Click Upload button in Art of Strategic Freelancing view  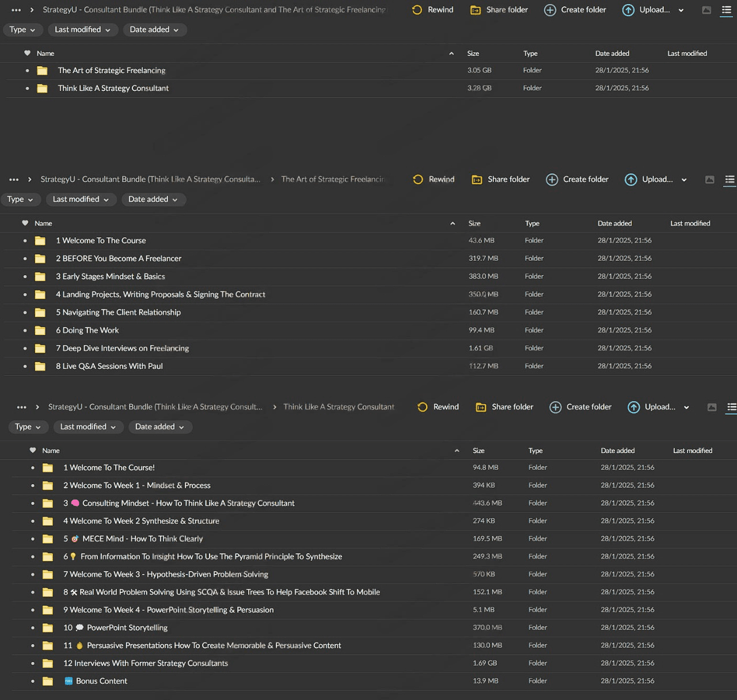pos(649,180)
